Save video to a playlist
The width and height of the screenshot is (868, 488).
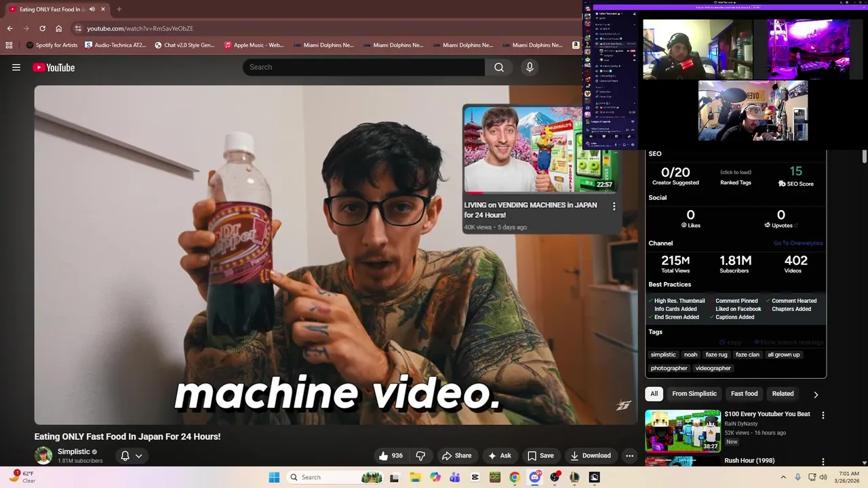tap(540, 455)
